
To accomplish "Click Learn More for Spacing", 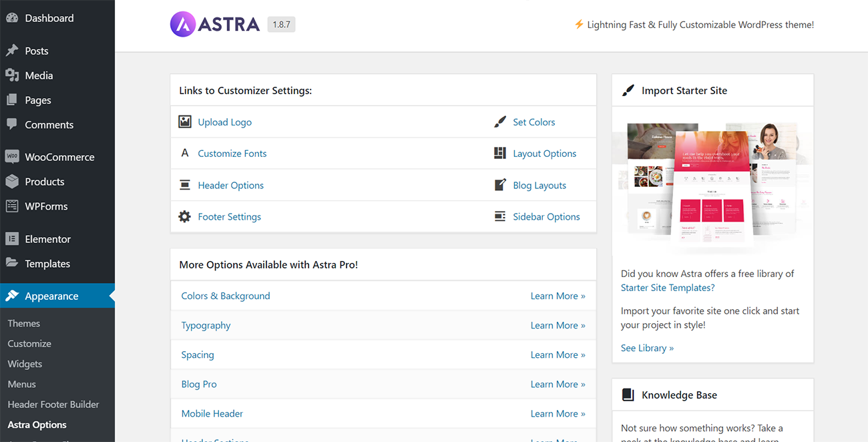I will 558,355.
